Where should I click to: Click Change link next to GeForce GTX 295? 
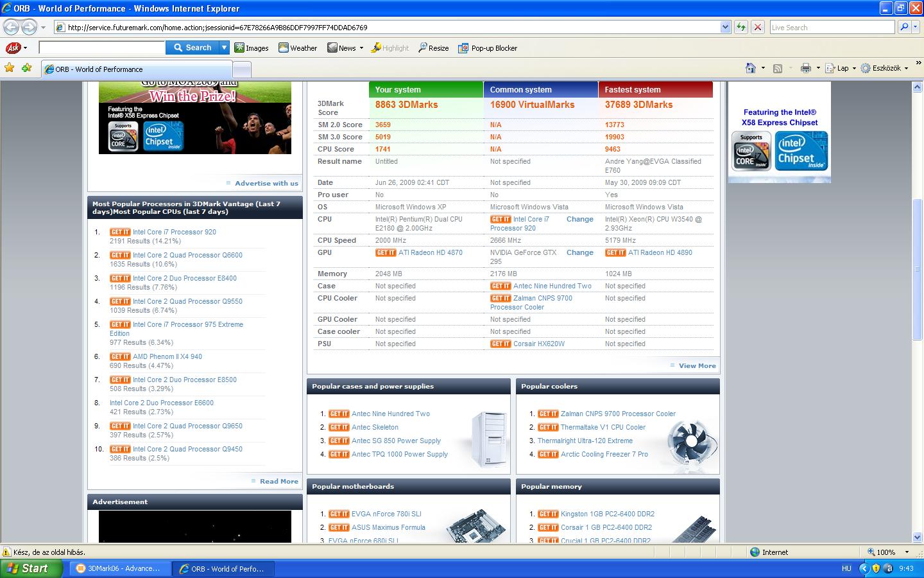(579, 252)
